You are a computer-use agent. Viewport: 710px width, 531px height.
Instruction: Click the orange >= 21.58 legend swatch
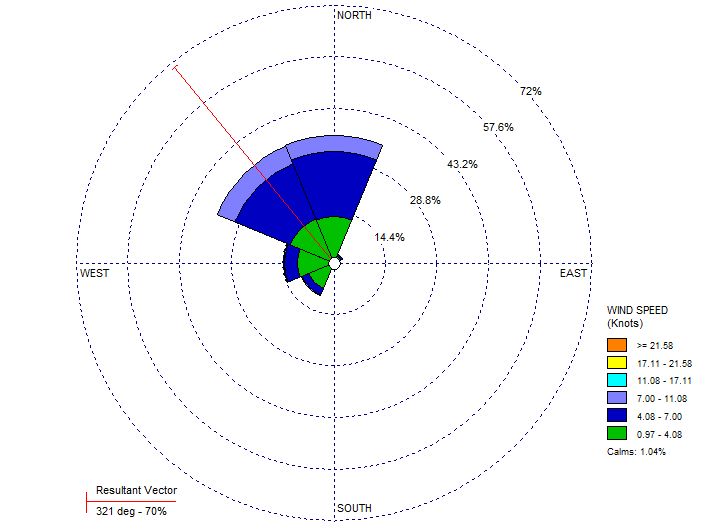pyautogui.click(x=615, y=344)
